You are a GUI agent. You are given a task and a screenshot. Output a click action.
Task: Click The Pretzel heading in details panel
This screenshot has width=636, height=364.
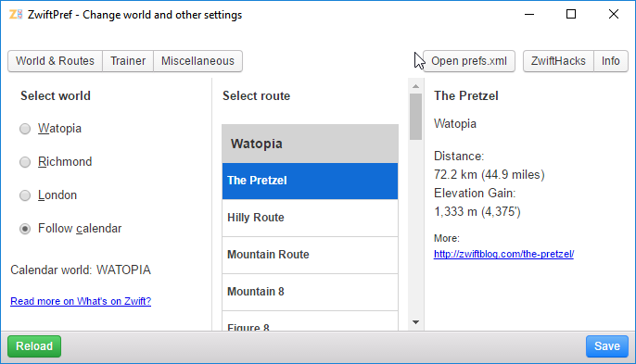pyautogui.click(x=466, y=96)
